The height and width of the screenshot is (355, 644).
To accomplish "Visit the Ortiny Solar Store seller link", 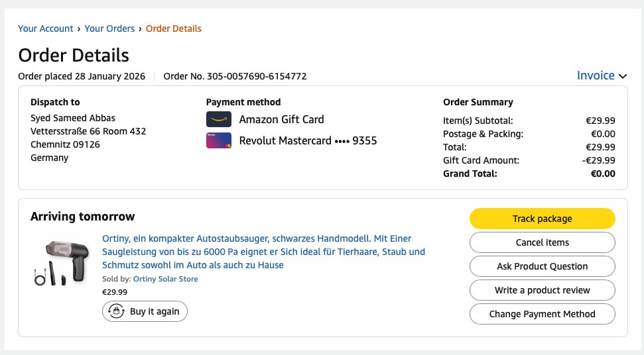I will [x=165, y=279].
